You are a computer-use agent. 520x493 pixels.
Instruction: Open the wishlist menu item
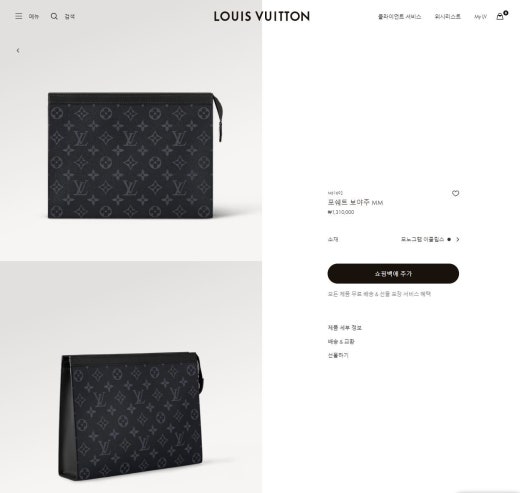pyautogui.click(x=447, y=16)
